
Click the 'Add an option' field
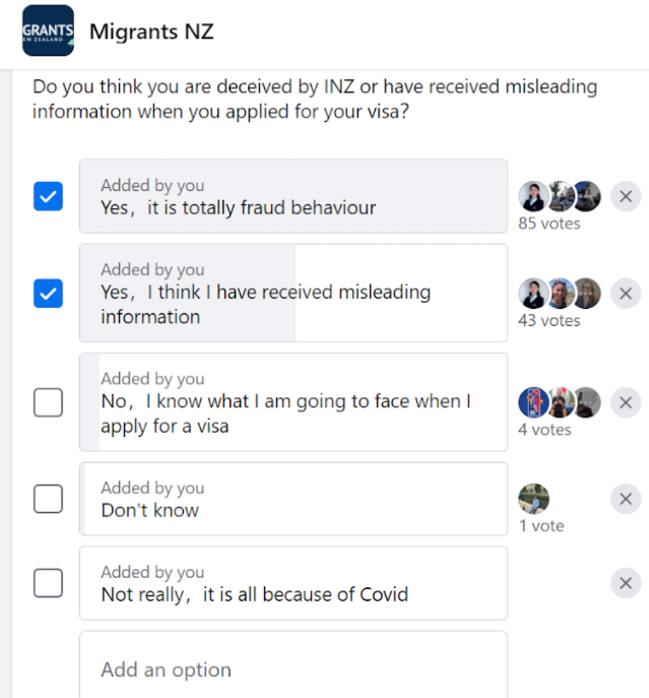293,669
